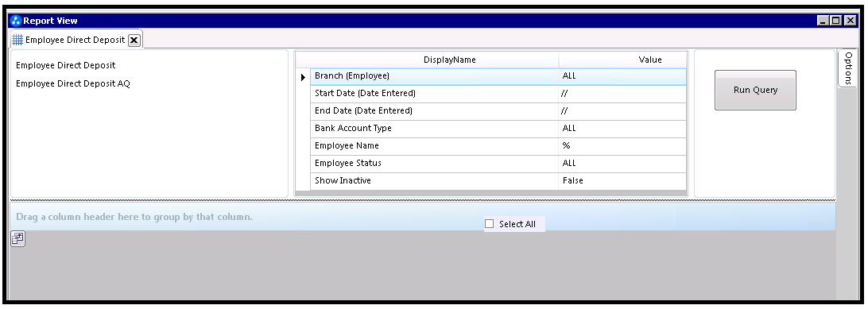The height and width of the screenshot is (309, 868).
Task: Click the Report View app icon
Action: click(x=16, y=21)
